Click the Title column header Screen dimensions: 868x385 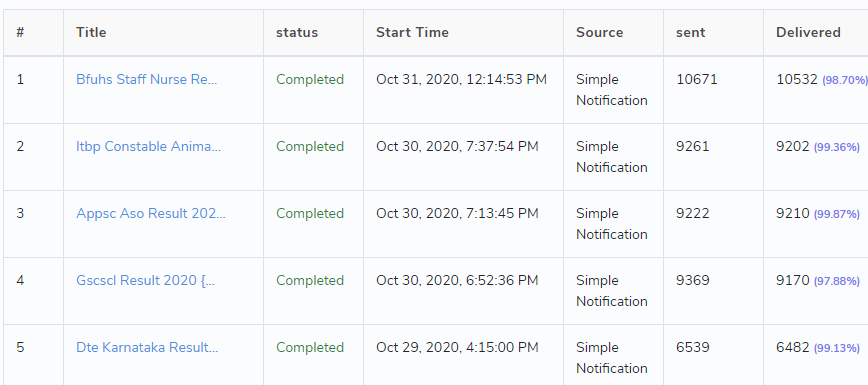coord(91,33)
